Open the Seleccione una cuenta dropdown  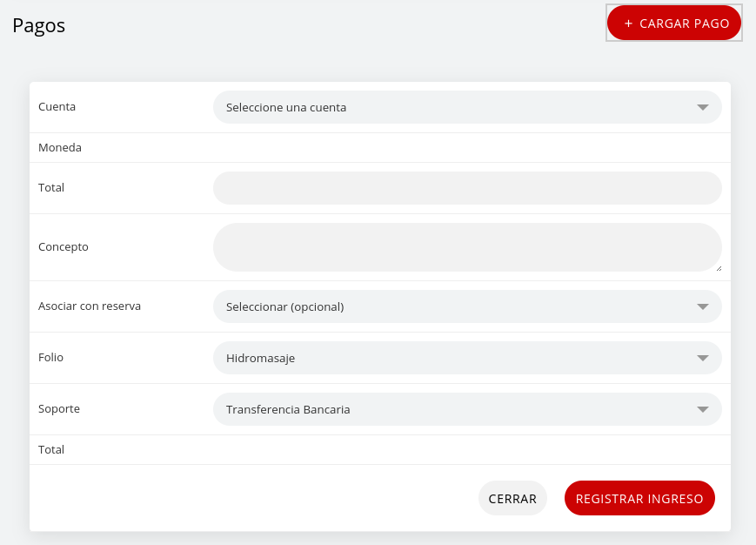point(467,107)
